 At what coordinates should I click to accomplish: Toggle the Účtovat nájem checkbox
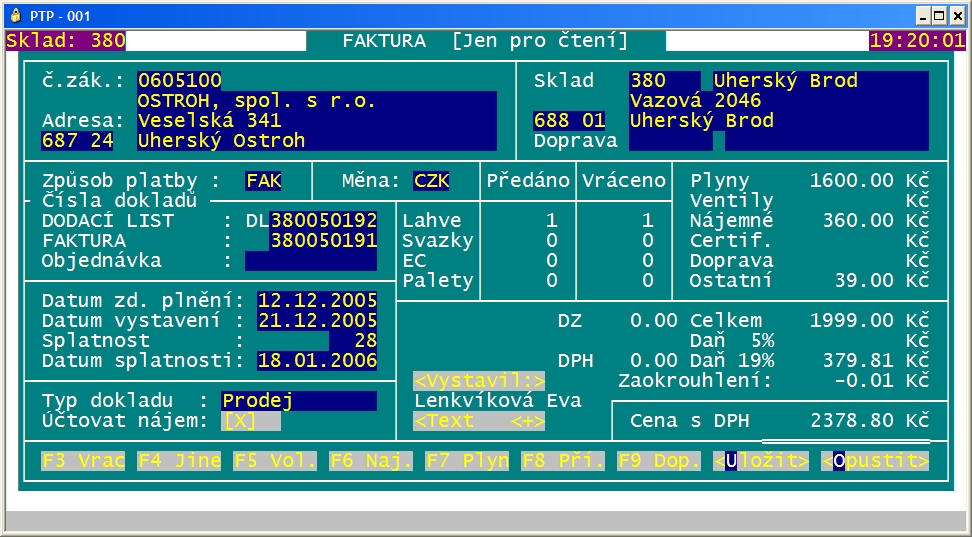click(x=251, y=421)
